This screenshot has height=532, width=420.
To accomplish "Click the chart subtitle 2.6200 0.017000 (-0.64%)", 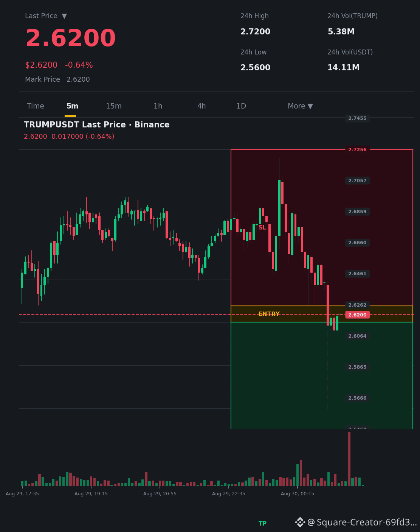I will (x=69, y=136).
